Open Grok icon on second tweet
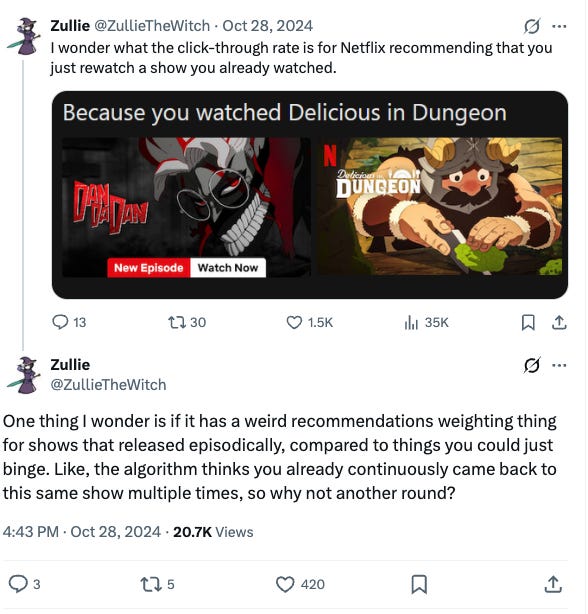 532,365
